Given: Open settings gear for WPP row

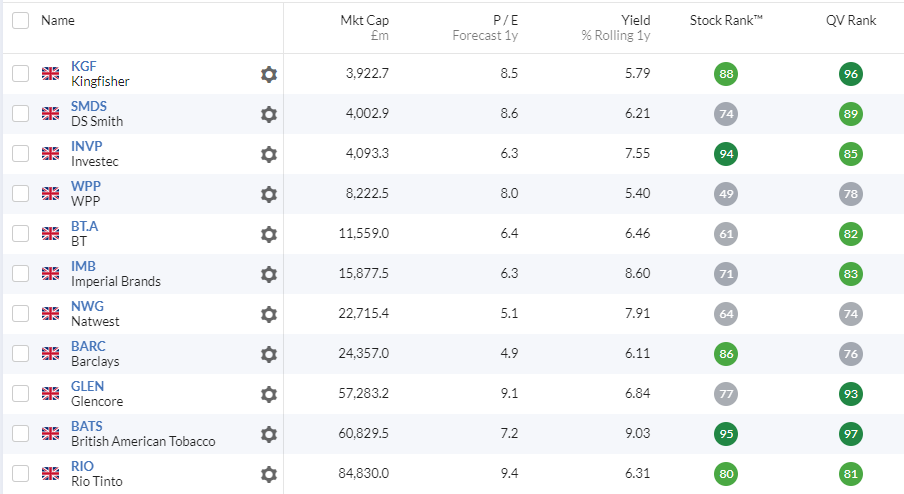Looking at the screenshot, I should click(x=269, y=194).
